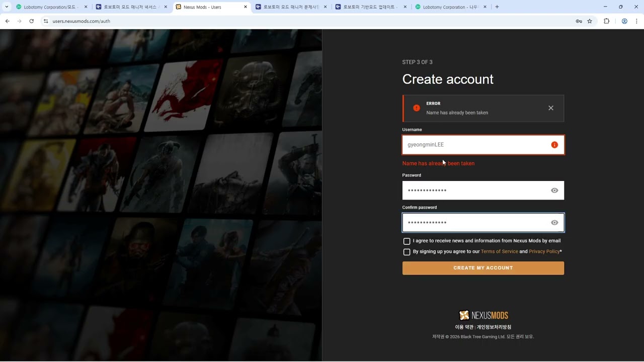Dismiss the error alert with the X

[x=551, y=108]
